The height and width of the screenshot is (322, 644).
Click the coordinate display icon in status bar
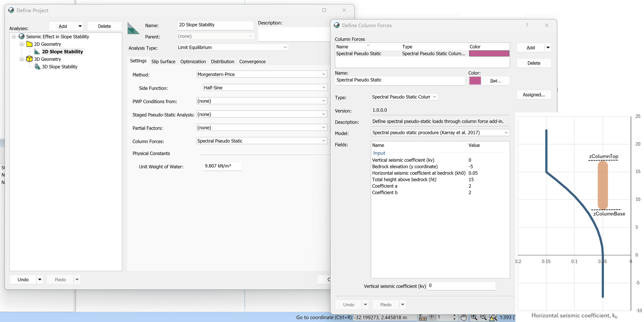[423, 317]
